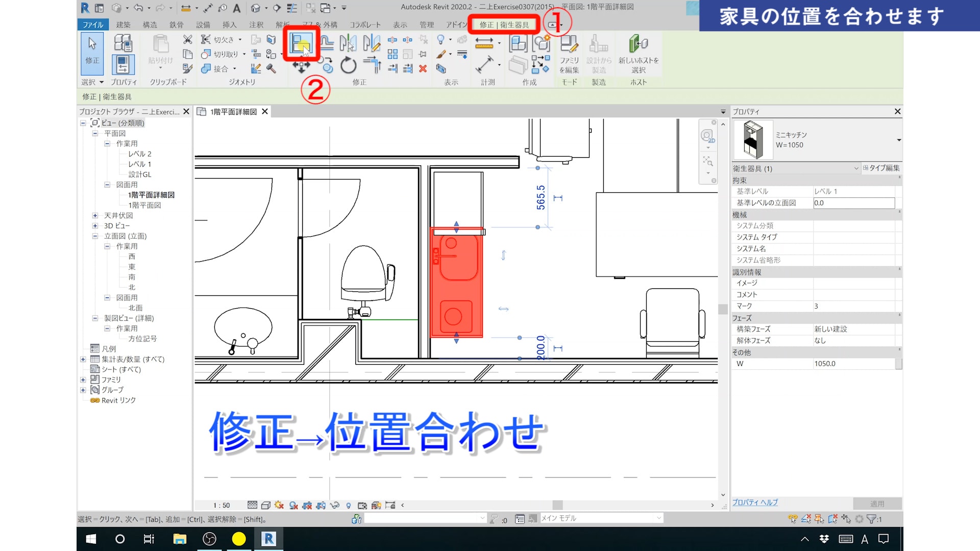Viewport: 980px width, 551px height.
Task: Open the ミニキッチン type selector dropdown
Action: [x=898, y=140]
